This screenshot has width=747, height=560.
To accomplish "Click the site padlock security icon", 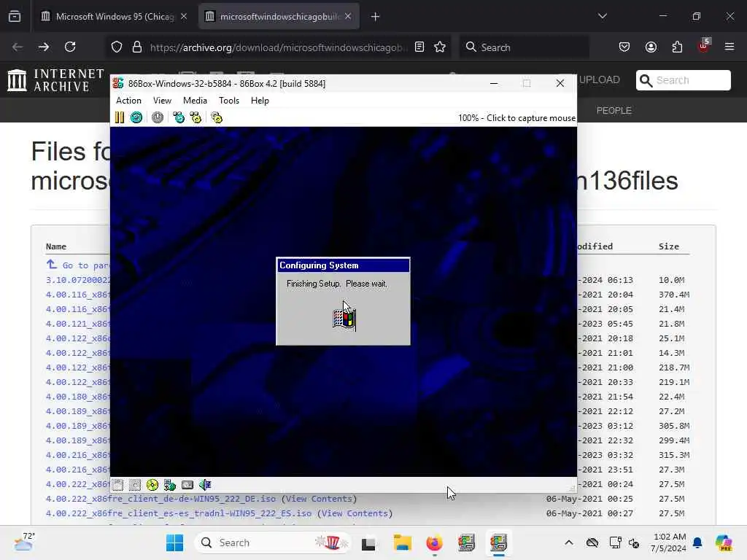I will [x=137, y=47].
